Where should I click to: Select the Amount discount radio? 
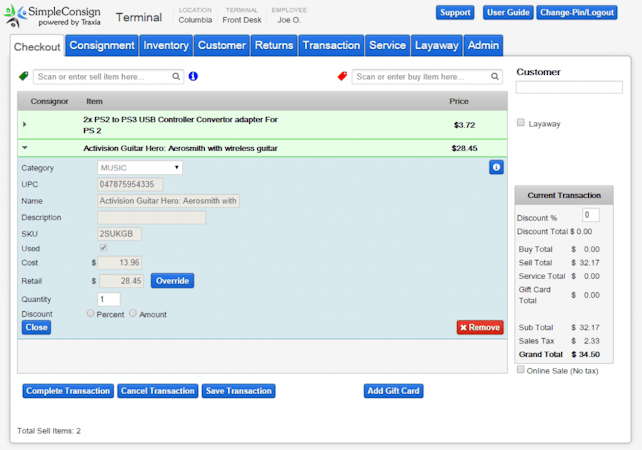pos(133,313)
